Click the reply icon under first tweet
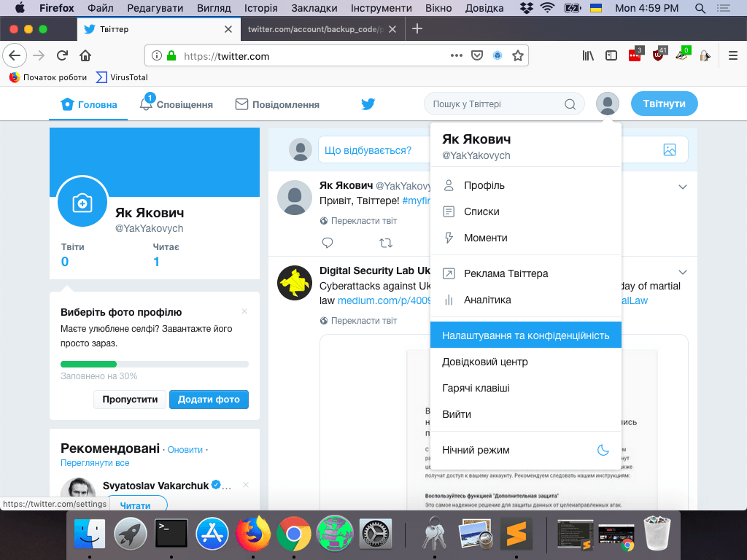Viewport: 747px width, 560px height. 328,243
